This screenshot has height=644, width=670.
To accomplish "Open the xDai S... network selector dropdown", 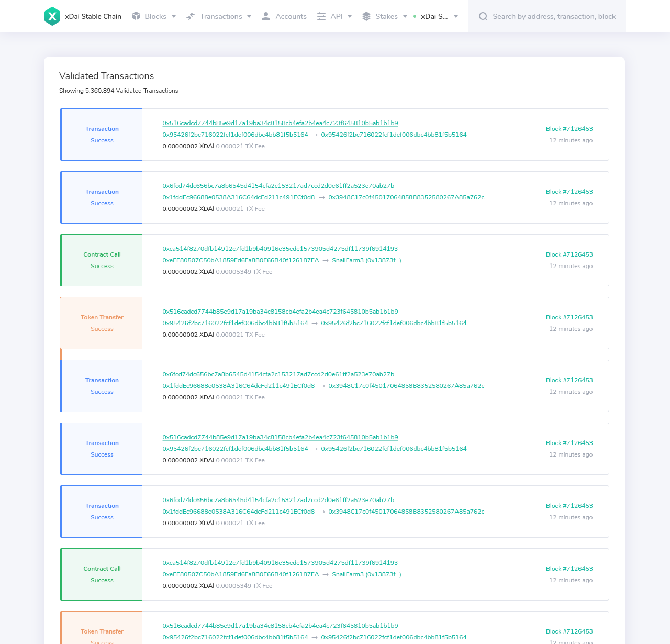I will 435,16.
